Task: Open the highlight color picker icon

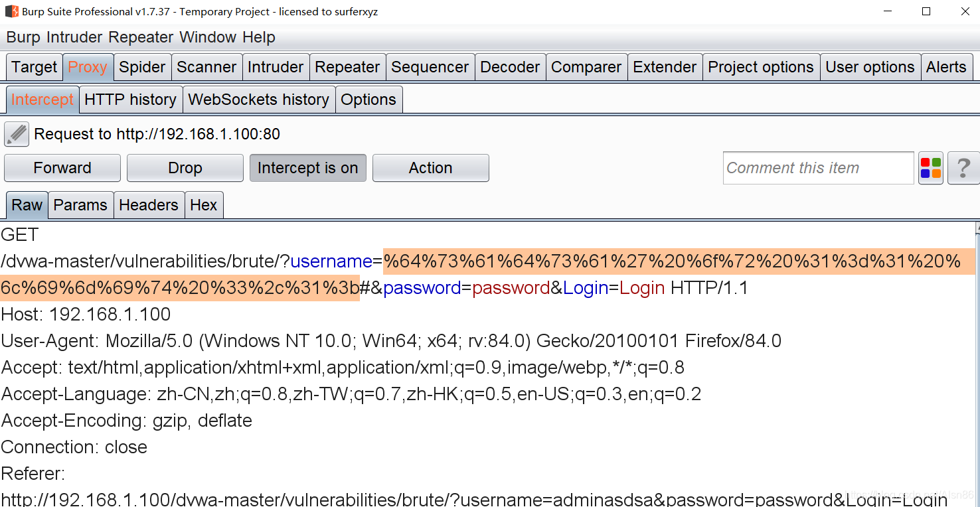Action: (x=931, y=168)
